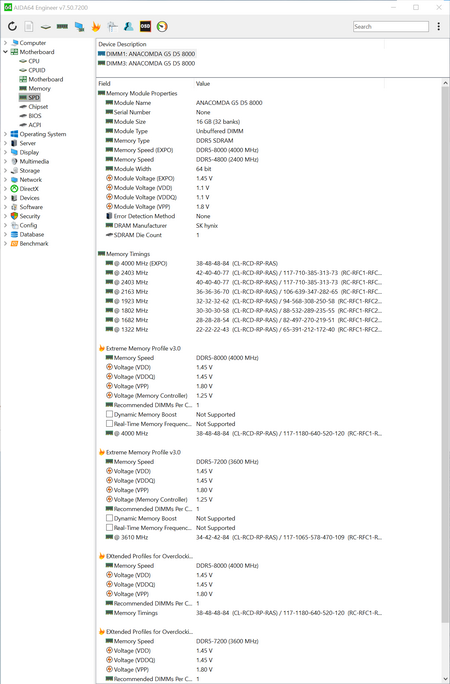The image size is (450, 684).
Task: Collapse the Motherboard tree node
Action: click(5, 52)
